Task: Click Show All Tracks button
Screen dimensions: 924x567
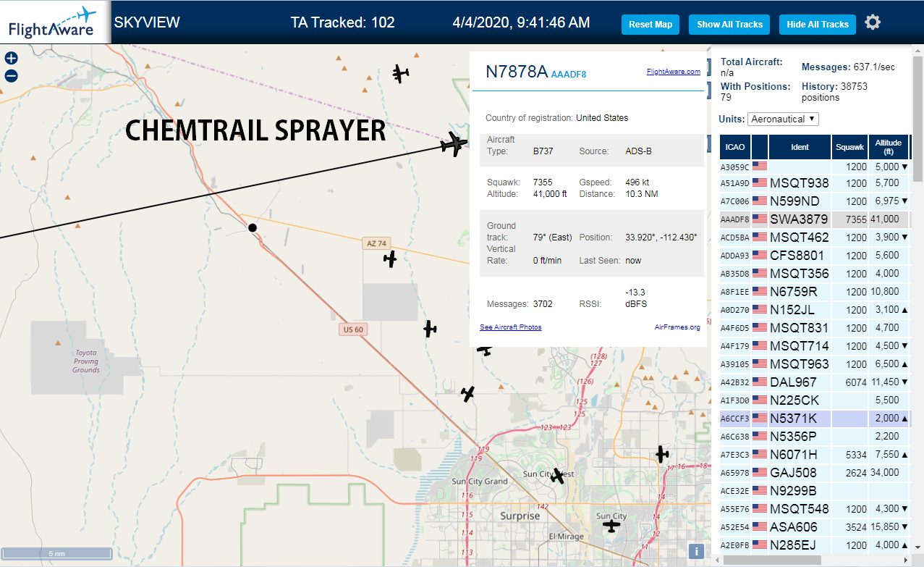Action: tap(729, 24)
